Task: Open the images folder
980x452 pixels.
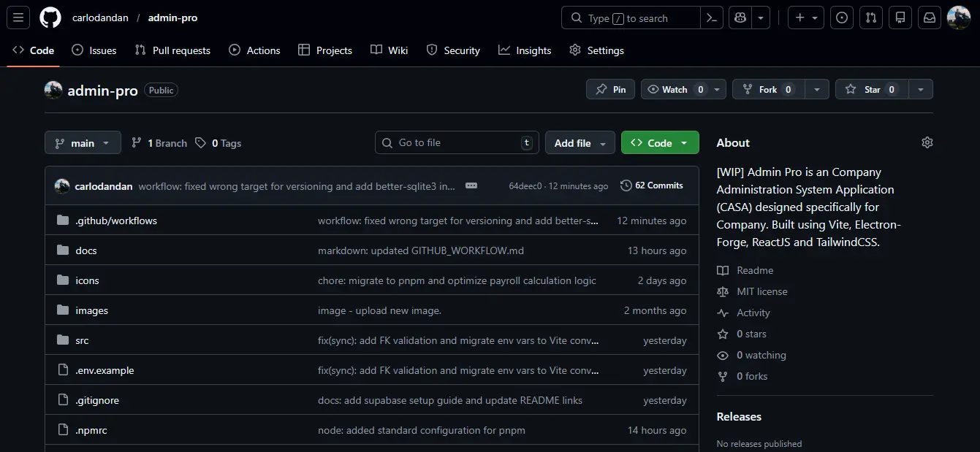Action: tap(91, 310)
